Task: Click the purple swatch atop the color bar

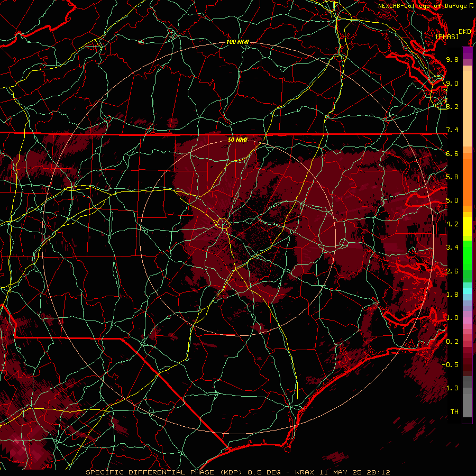Action: (x=467, y=53)
